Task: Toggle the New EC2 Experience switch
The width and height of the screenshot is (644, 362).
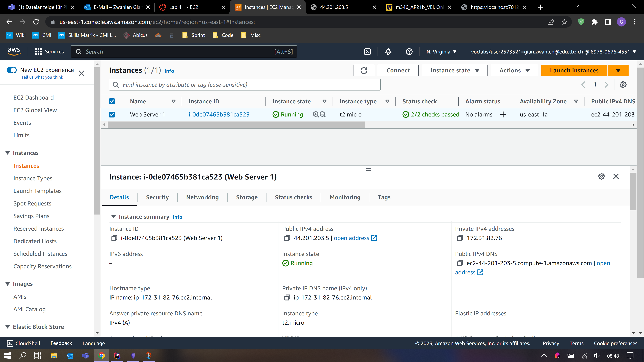Action: 12,70
